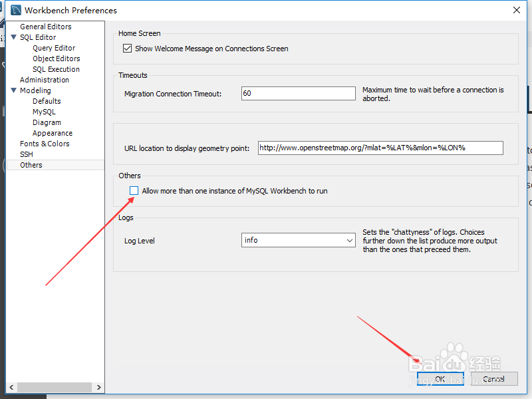Open Modeling Appearance page
The height and width of the screenshot is (399, 532).
pyautogui.click(x=53, y=133)
